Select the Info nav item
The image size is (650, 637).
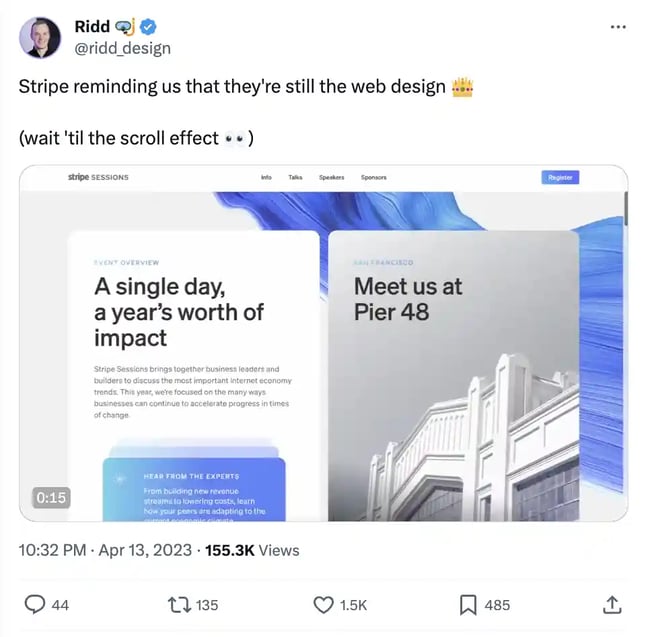tap(266, 177)
